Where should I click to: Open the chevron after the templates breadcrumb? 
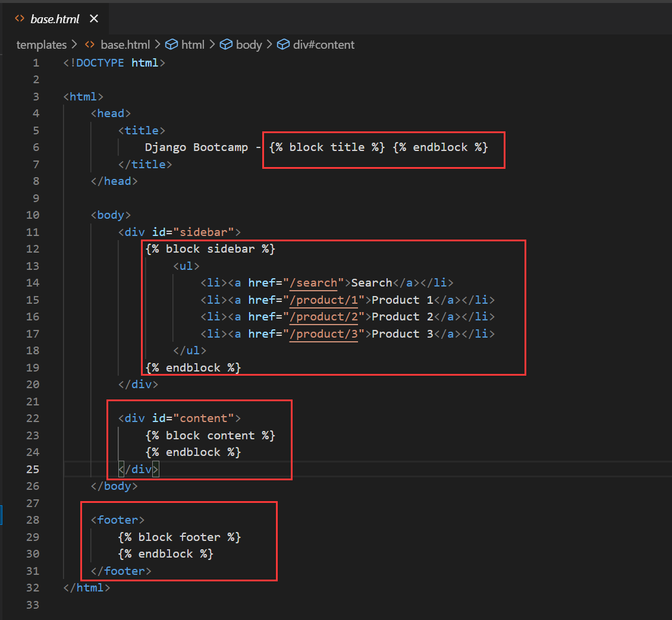(74, 45)
